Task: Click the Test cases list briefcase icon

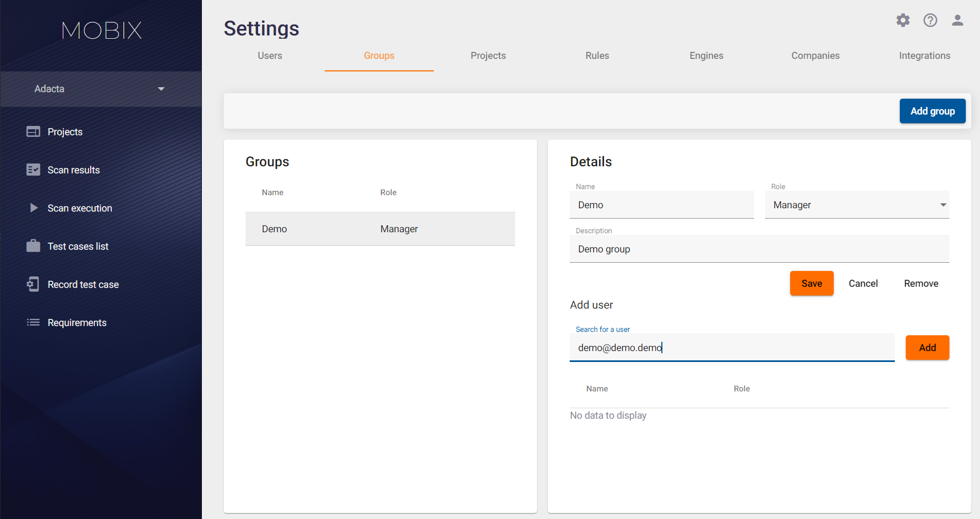Action: (33, 246)
